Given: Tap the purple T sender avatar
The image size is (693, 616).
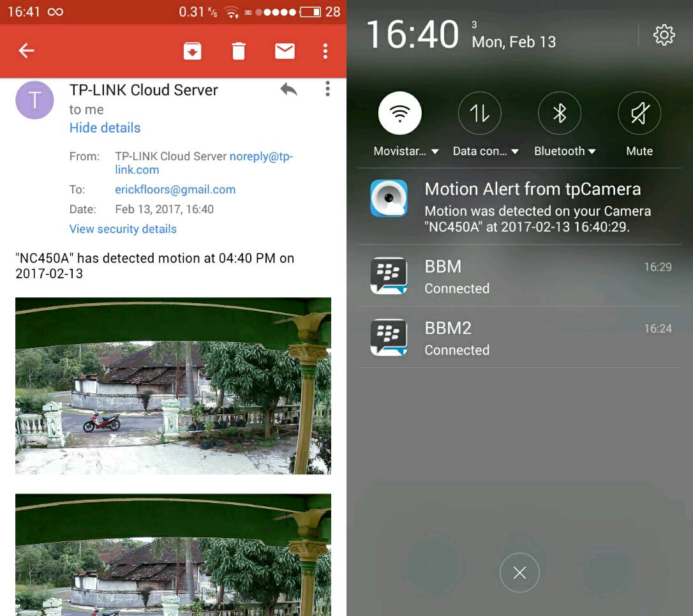Looking at the screenshot, I should (x=34, y=100).
